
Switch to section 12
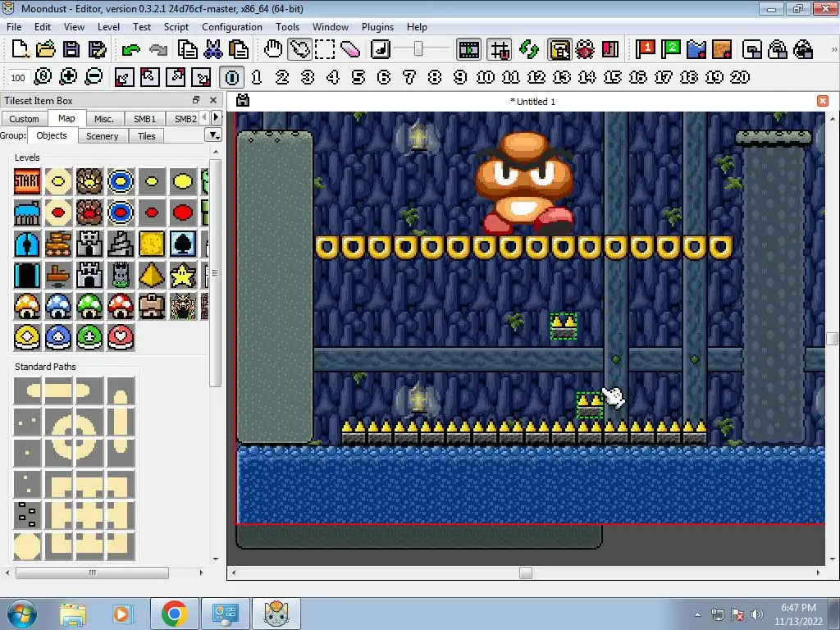(536, 77)
